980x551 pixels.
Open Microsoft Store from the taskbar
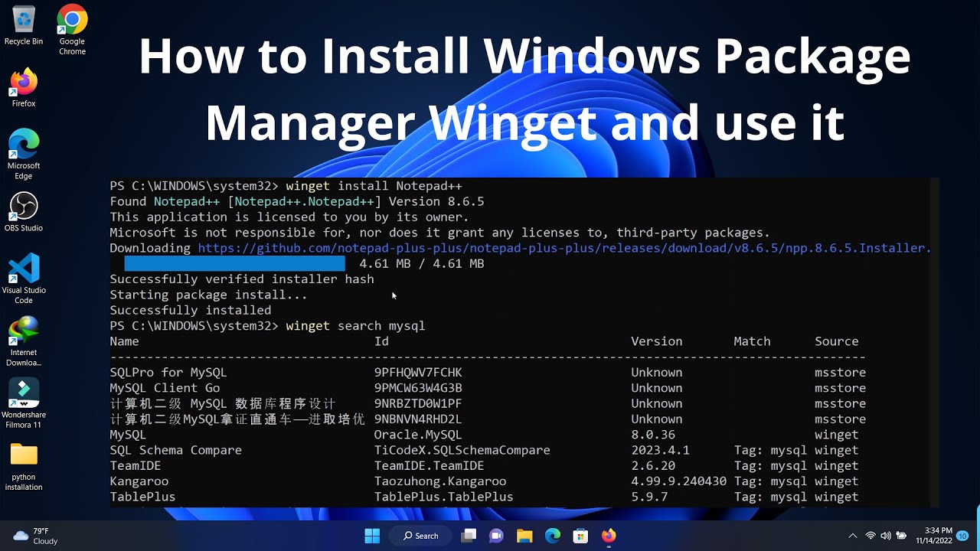[580, 536]
